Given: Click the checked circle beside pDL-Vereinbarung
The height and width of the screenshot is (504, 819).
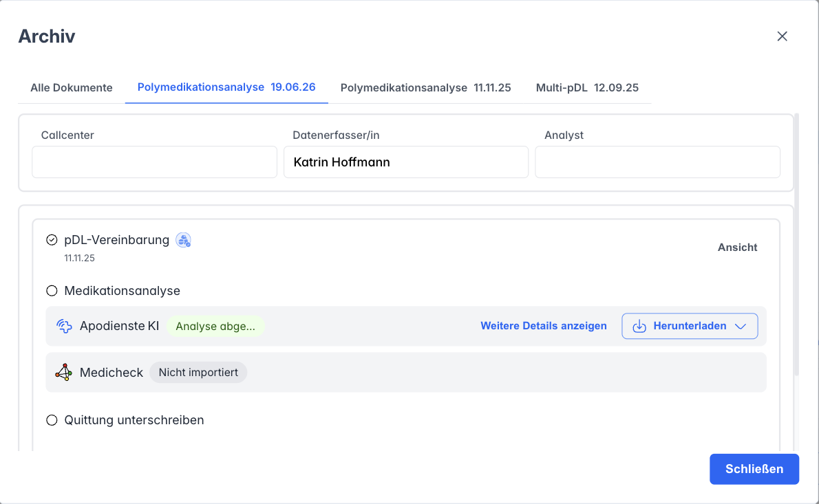Looking at the screenshot, I should pos(52,240).
